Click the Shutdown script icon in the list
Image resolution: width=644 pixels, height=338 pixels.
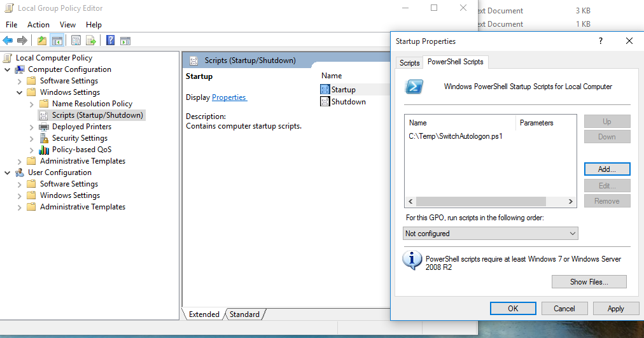pos(325,101)
